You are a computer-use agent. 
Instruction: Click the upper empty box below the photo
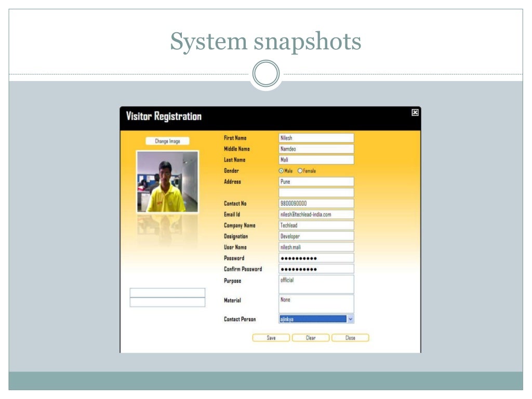click(167, 293)
